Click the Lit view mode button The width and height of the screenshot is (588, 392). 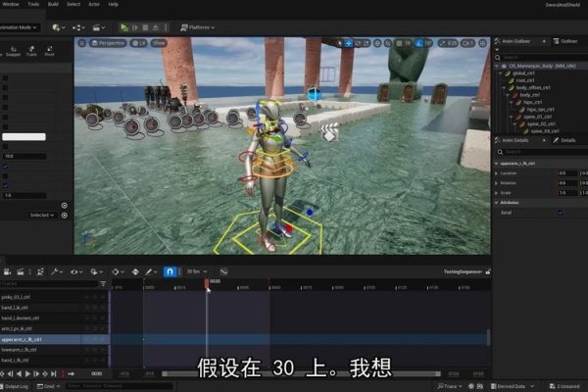tap(139, 43)
